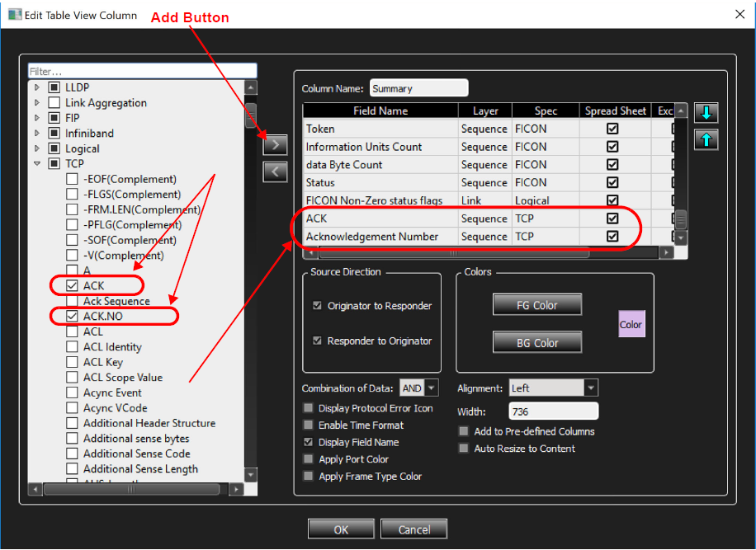Click the tree list scroll up arrow
The image size is (756, 550).
coord(251,87)
